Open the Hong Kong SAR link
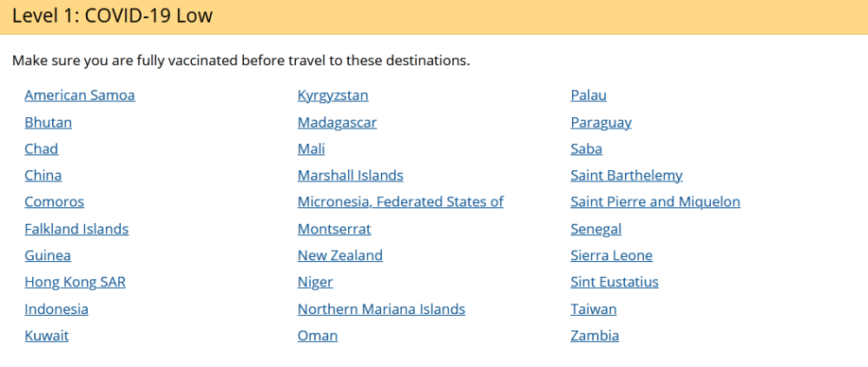The width and height of the screenshot is (868, 367). point(76,282)
